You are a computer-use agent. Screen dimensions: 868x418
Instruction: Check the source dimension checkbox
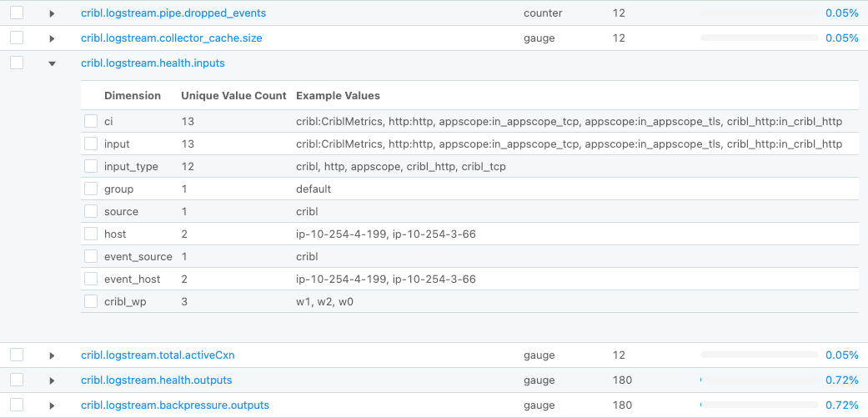pos(91,211)
